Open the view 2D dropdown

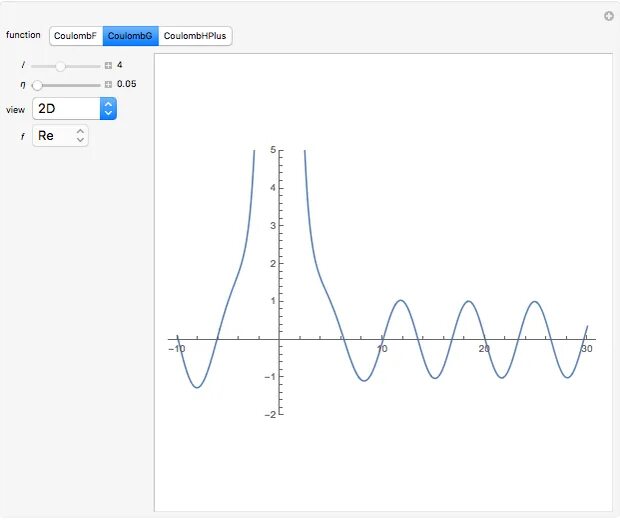74,108
